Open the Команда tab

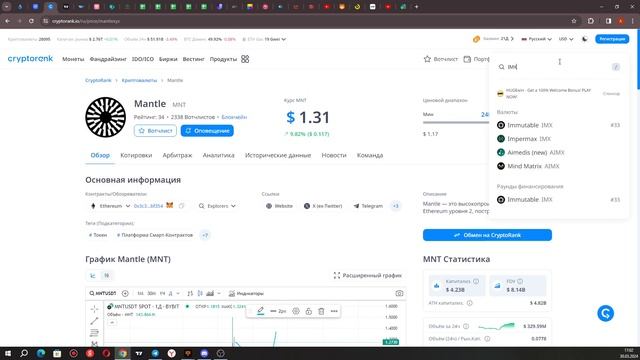[x=370, y=155]
